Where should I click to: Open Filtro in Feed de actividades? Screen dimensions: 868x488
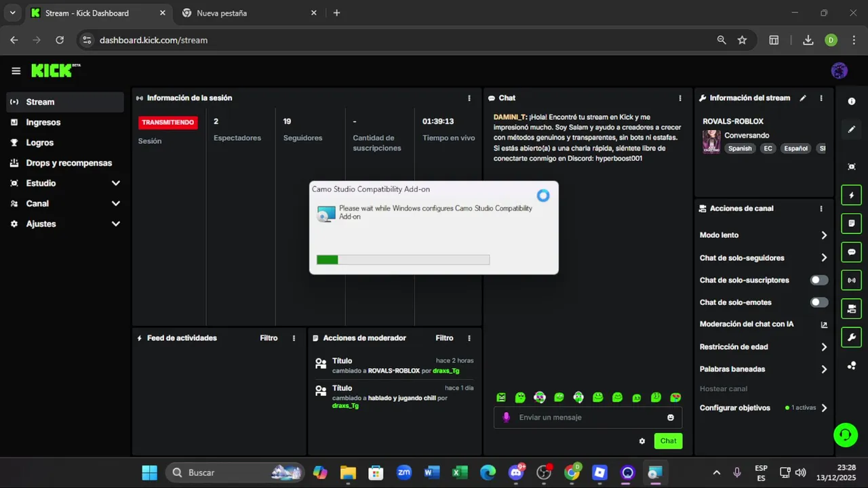(x=269, y=338)
